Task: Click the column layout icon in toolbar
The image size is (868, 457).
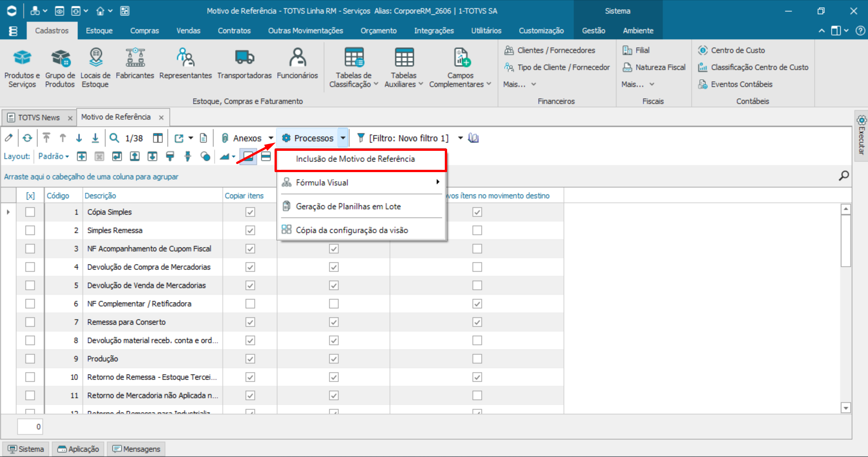Action: [158, 138]
